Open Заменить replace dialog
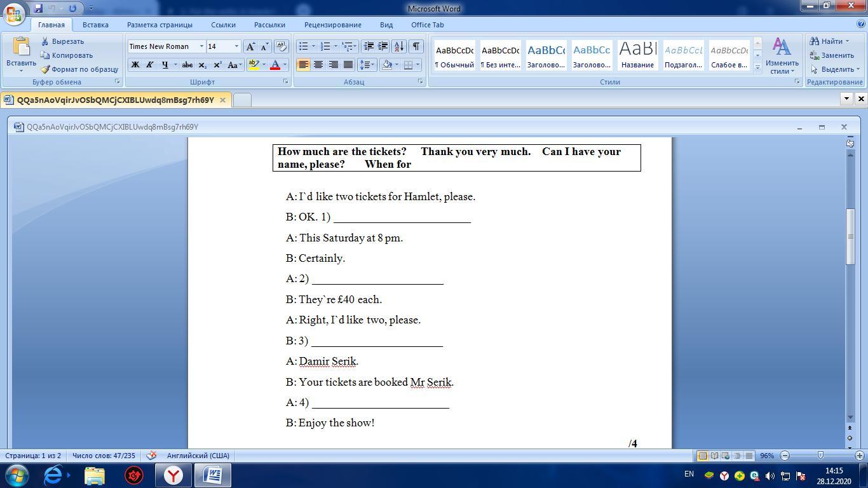The width and height of the screenshot is (868, 488). 832,55
